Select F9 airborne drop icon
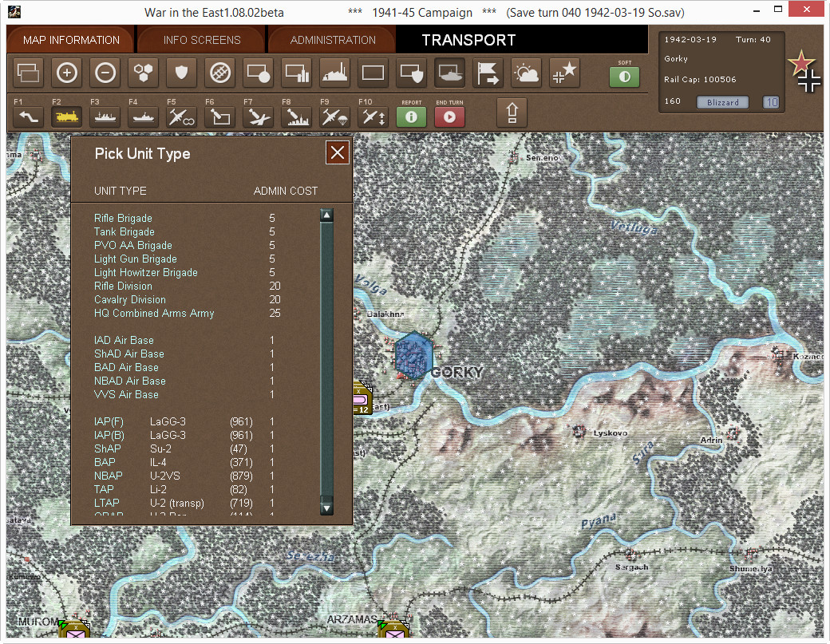830x644 pixels. click(x=335, y=117)
